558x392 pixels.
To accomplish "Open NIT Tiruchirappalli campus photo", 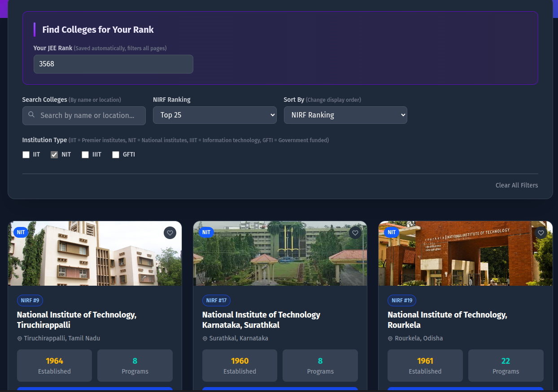I will 95,253.
